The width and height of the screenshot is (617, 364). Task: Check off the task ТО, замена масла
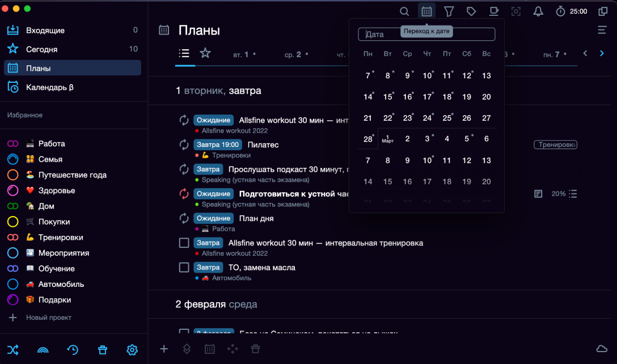pyautogui.click(x=184, y=267)
